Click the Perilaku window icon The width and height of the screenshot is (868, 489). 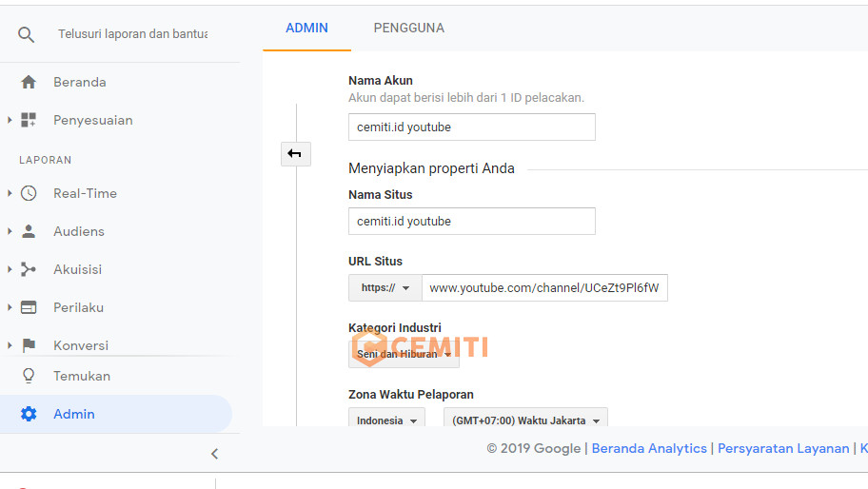(x=29, y=307)
